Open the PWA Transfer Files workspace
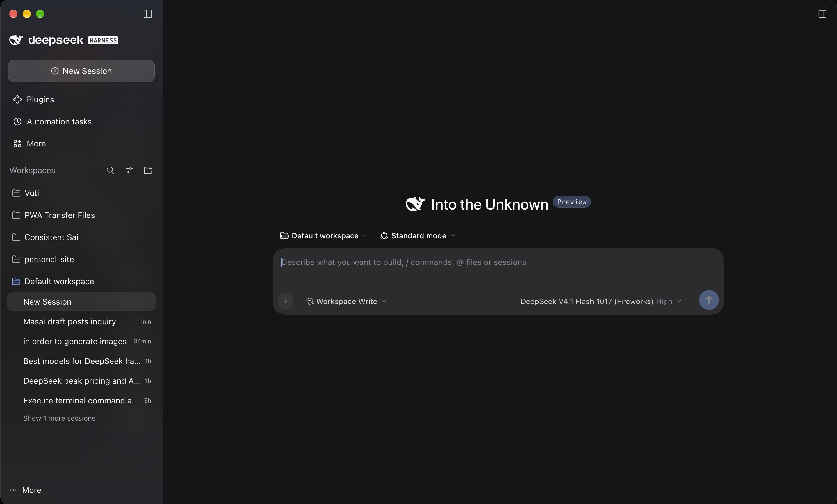This screenshot has width=837, height=504. [81, 215]
